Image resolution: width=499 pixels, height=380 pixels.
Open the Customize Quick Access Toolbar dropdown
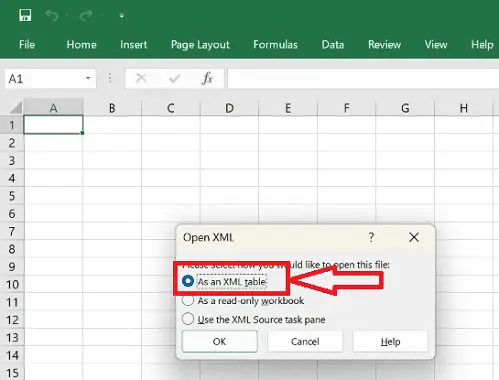(122, 16)
